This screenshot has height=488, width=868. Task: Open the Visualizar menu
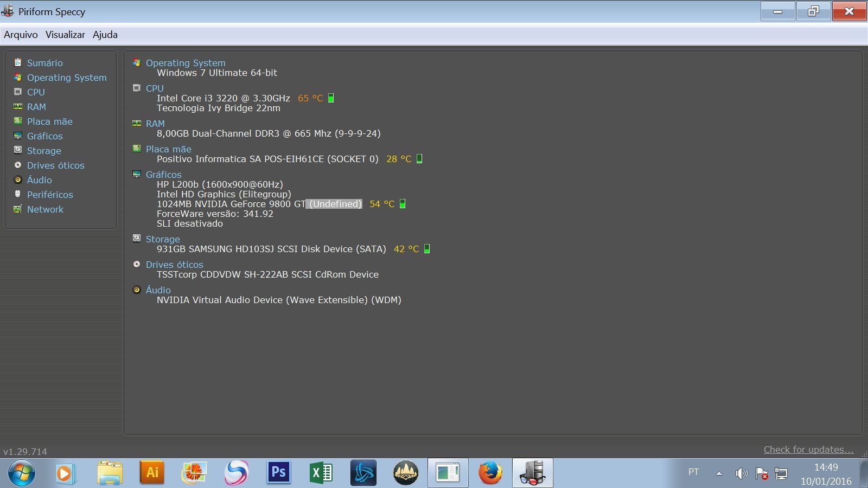[65, 35]
